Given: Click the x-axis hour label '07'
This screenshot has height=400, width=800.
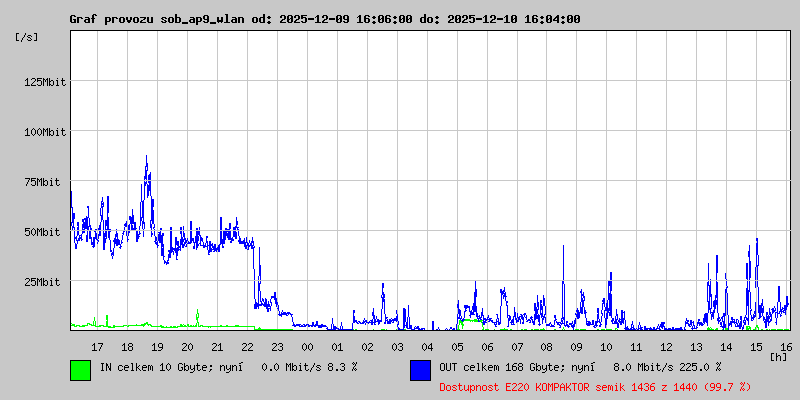Looking at the screenshot, I should pyautogui.click(x=517, y=347).
